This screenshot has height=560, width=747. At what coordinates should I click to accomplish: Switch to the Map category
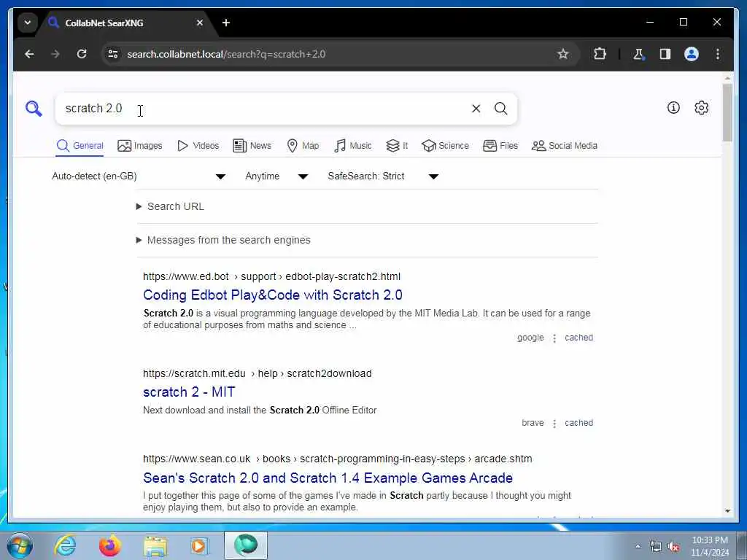point(303,146)
